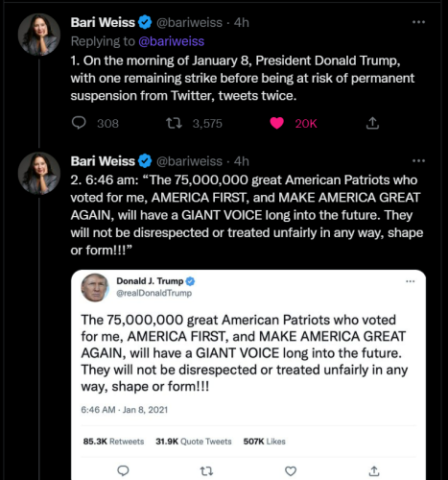Open more options on second tweet
Viewport: 448px width, 480px height.
[x=418, y=160]
